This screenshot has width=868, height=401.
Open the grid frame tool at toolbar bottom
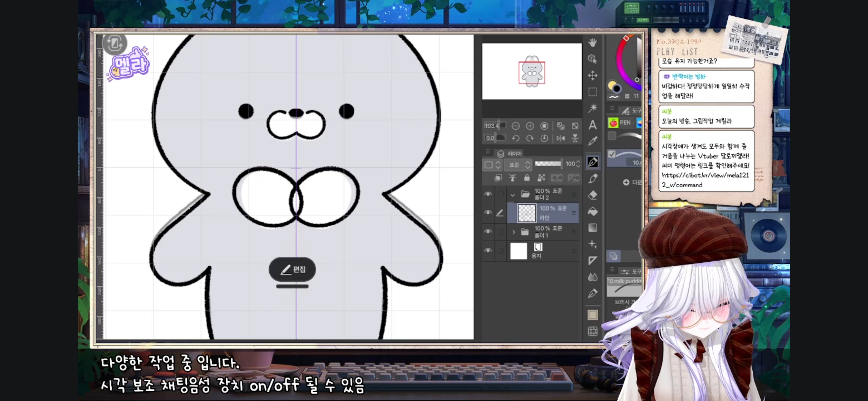(x=593, y=331)
